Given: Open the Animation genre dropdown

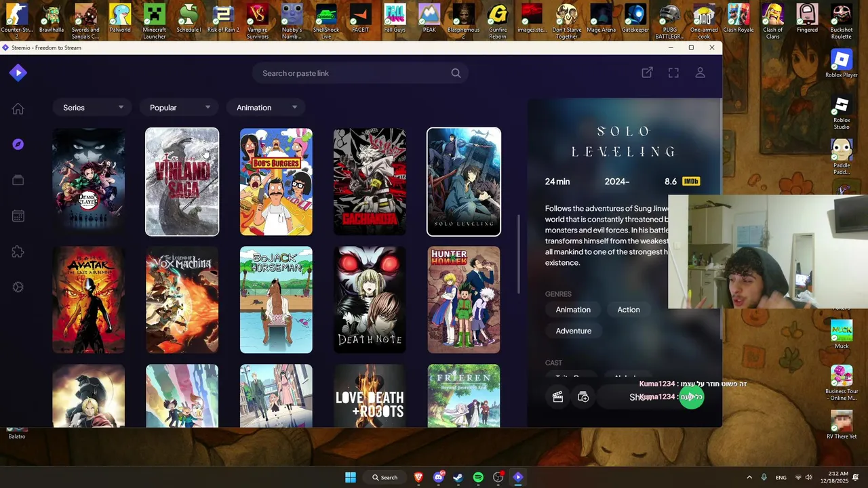Looking at the screenshot, I should pos(266,107).
